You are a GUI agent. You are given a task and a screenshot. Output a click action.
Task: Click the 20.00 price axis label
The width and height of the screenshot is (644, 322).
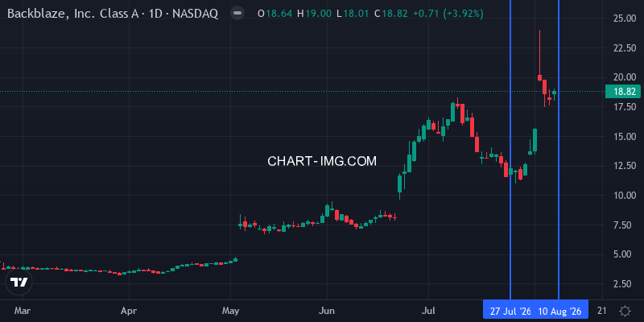point(625,77)
